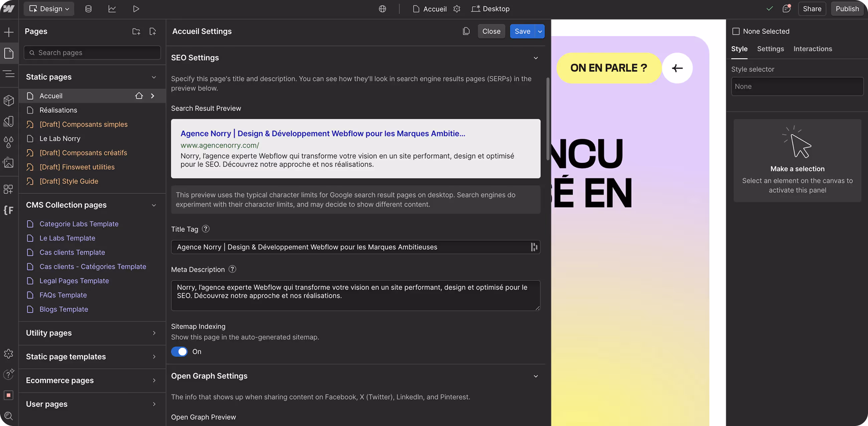Screen dimensions: 868x426
Task: Expand the Utility pages section
Action: 154,333
